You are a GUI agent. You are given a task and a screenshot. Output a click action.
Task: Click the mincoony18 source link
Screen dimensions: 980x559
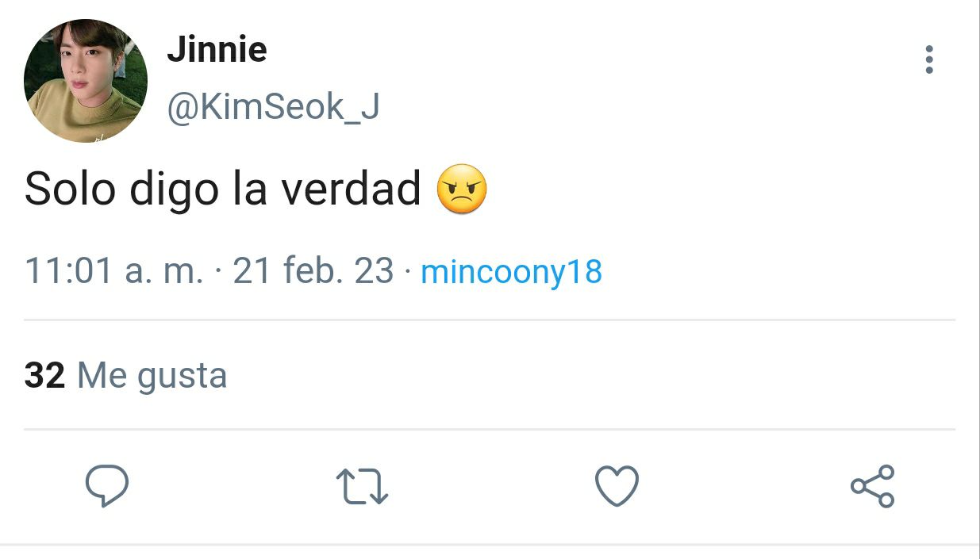coord(511,272)
